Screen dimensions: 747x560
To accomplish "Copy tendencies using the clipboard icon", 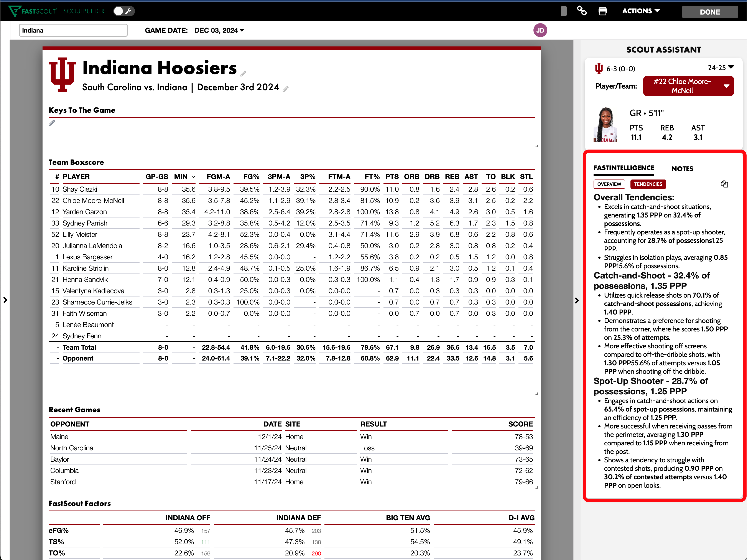I will click(x=724, y=184).
